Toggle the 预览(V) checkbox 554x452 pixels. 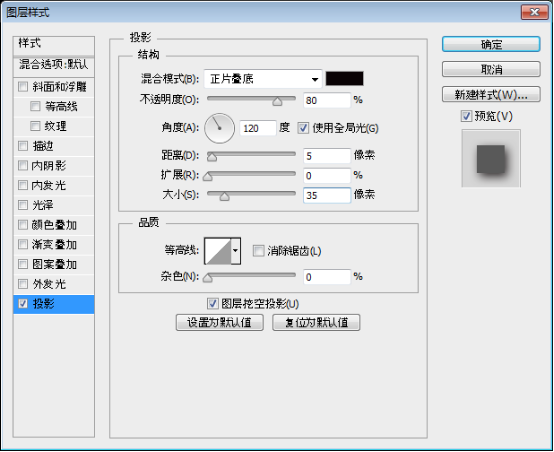point(466,116)
